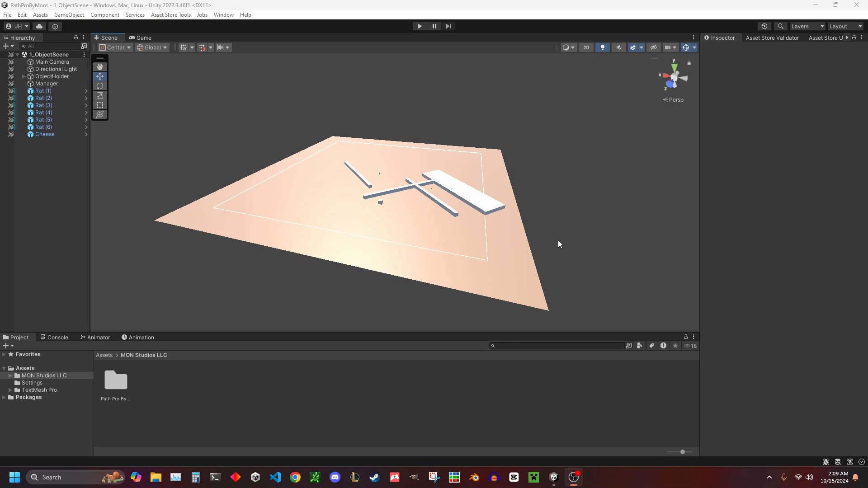Toggle scene visibility of hidden objects
The width and height of the screenshot is (868, 488).
tap(654, 47)
